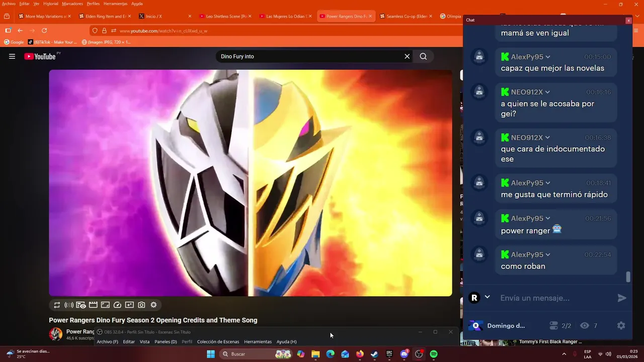Viewport: 644px width, 362px height.
Task: Reload the YouTube page
Action: click(44, 31)
